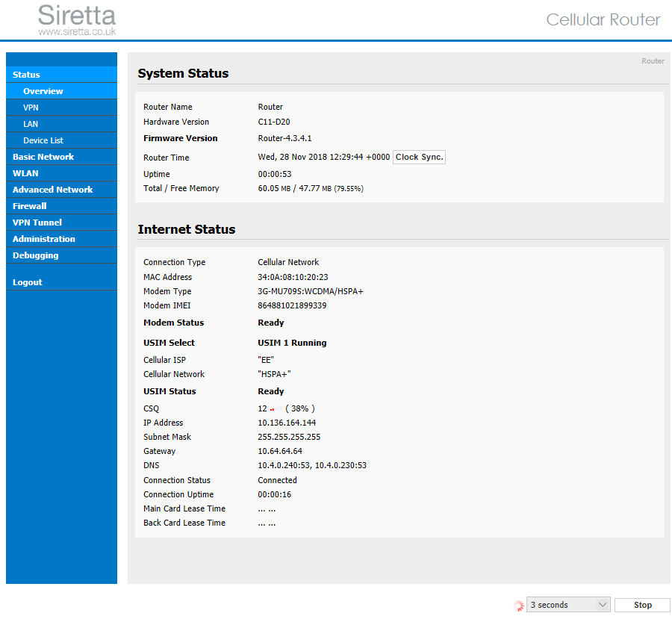Viewport: 672px width, 619px height.
Task: Click the connection type value Cellular Network
Action: (x=288, y=262)
